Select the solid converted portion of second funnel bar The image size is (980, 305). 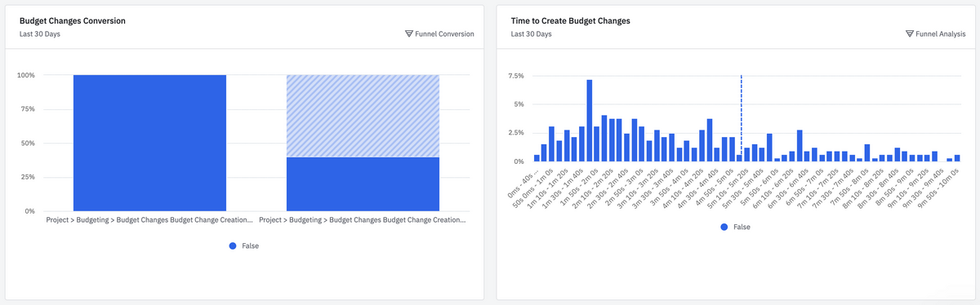363,184
